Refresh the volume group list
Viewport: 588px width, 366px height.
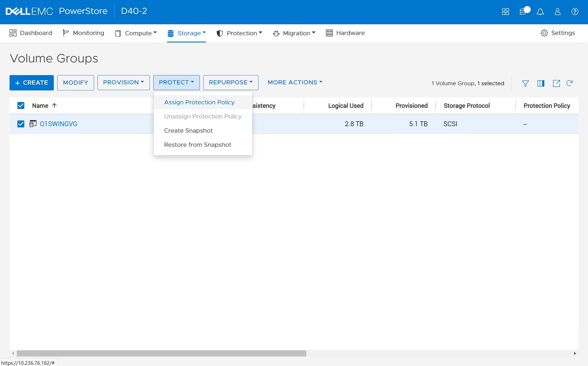pos(570,83)
